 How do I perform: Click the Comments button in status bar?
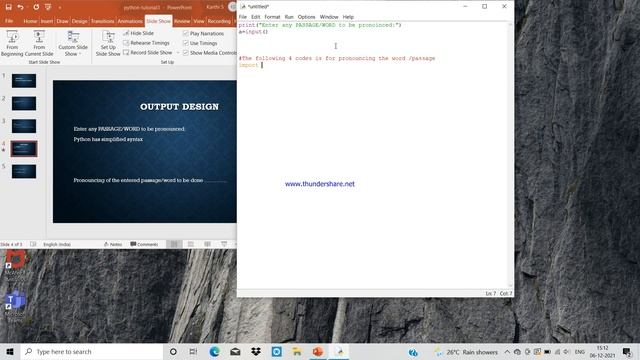tap(144, 244)
